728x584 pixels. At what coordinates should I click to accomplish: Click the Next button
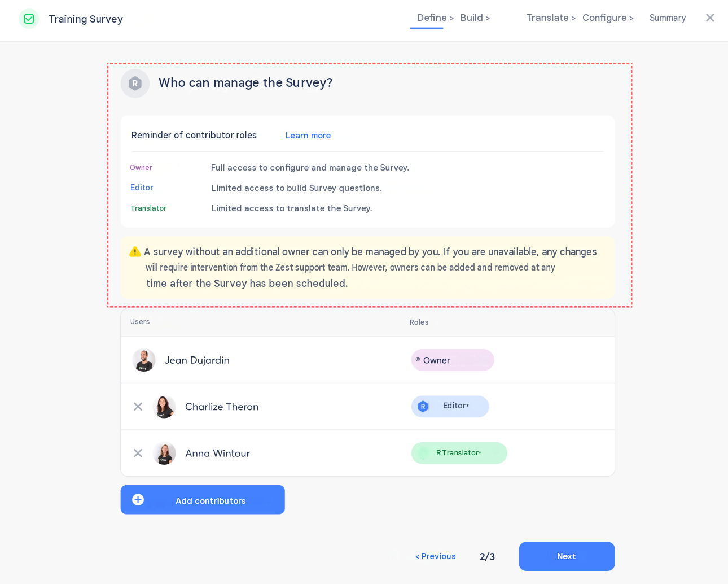(567, 556)
